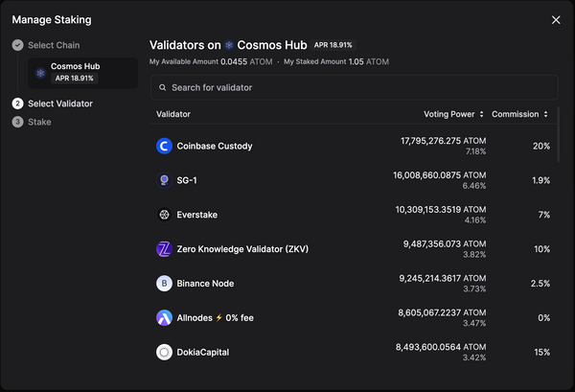Click the search magnifier icon
This screenshot has width=575, height=392.
point(163,87)
